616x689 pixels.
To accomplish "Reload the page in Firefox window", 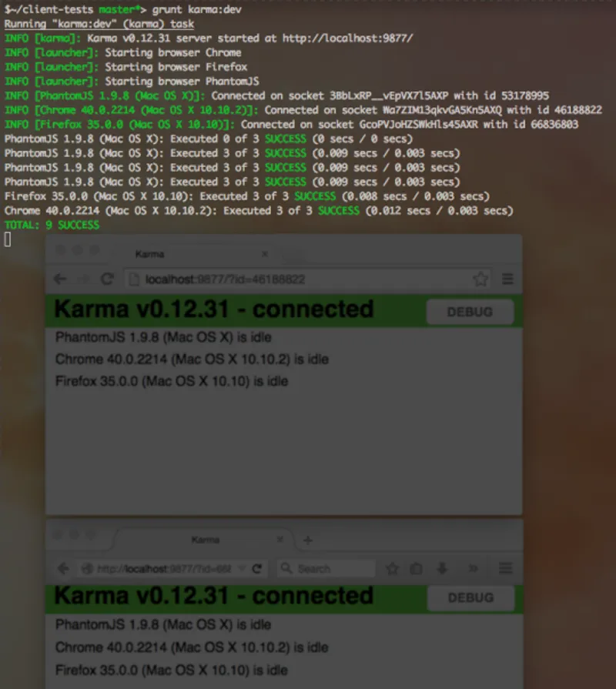I will pyautogui.click(x=257, y=569).
